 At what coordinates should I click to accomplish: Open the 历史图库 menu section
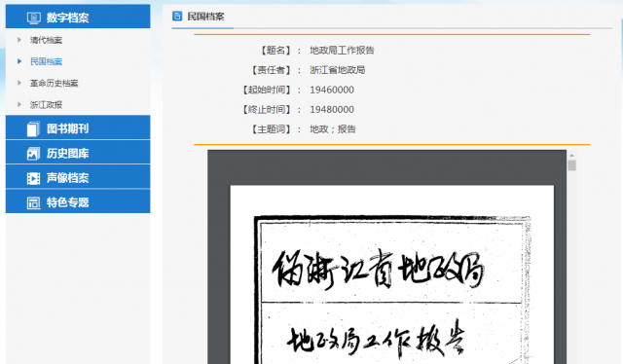pyautogui.click(x=78, y=152)
